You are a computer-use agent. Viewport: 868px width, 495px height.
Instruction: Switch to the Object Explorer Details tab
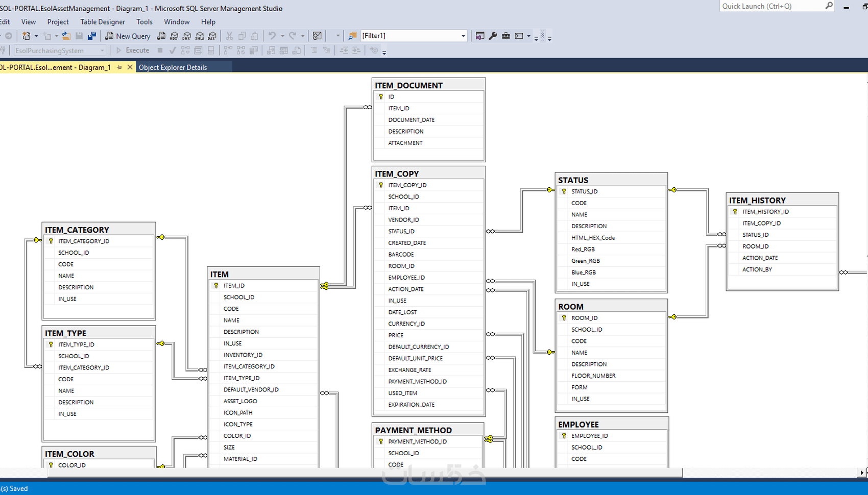tap(173, 67)
